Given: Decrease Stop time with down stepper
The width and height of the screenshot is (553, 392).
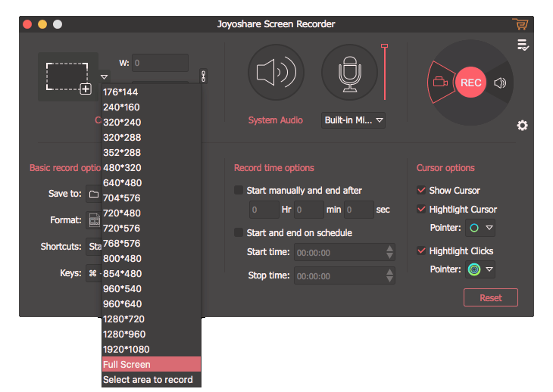Looking at the screenshot, I should [x=389, y=280].
